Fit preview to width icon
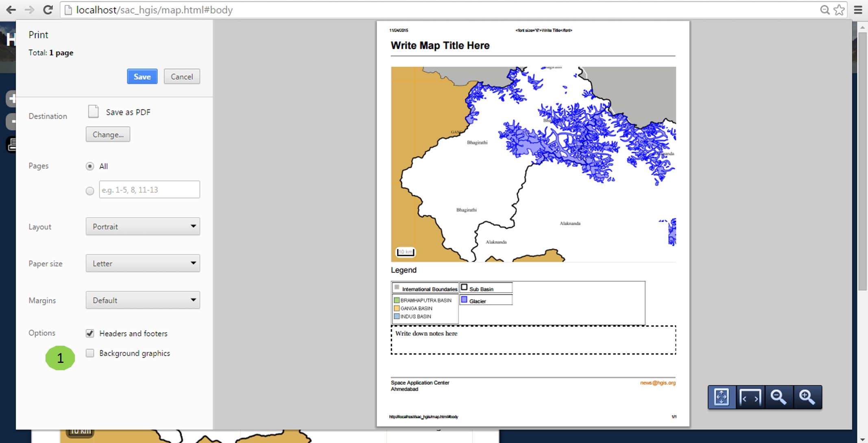This screenshot has height=443, width=868. [x=750, y=397]
